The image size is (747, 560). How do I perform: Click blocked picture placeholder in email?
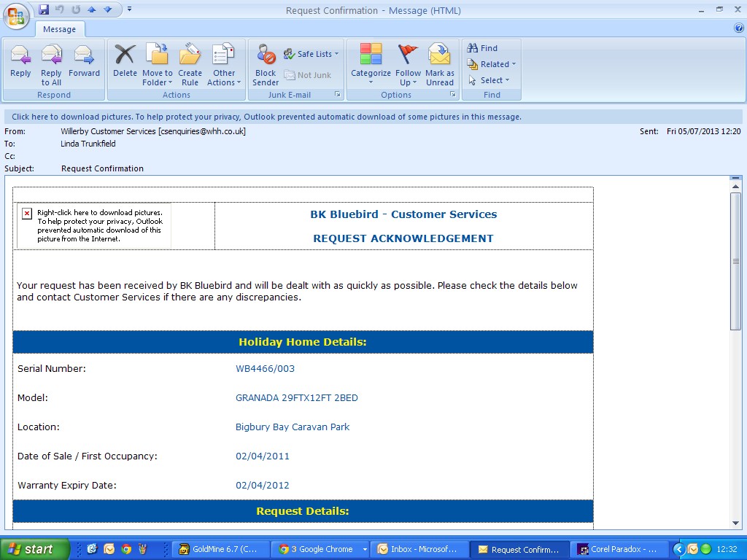94,226
